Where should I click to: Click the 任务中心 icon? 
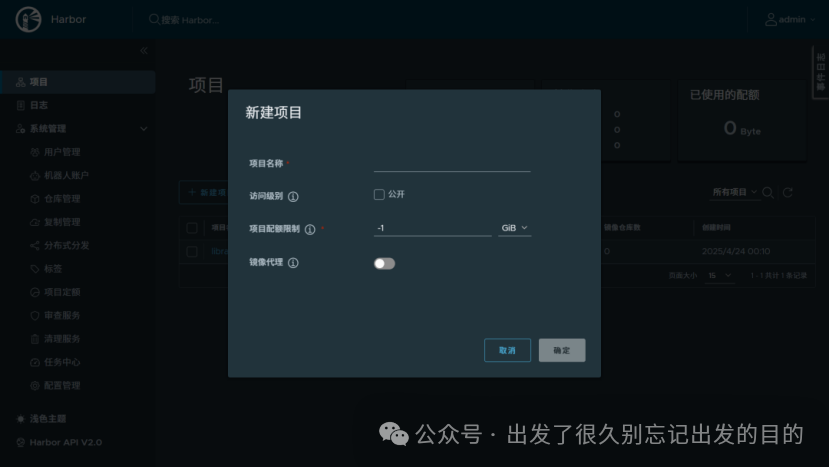pos(35,362)
